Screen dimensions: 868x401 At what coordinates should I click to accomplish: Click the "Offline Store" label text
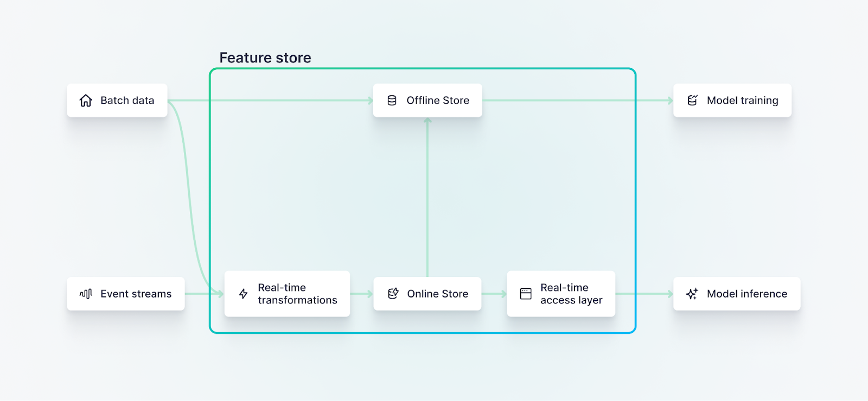coord(437,101)
